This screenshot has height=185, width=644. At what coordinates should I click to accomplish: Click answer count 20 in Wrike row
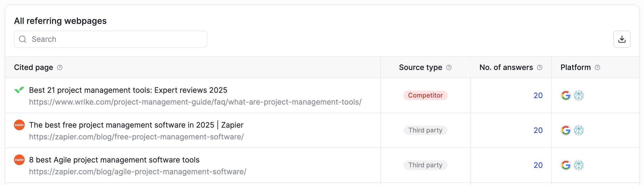(x=538, y=95)
